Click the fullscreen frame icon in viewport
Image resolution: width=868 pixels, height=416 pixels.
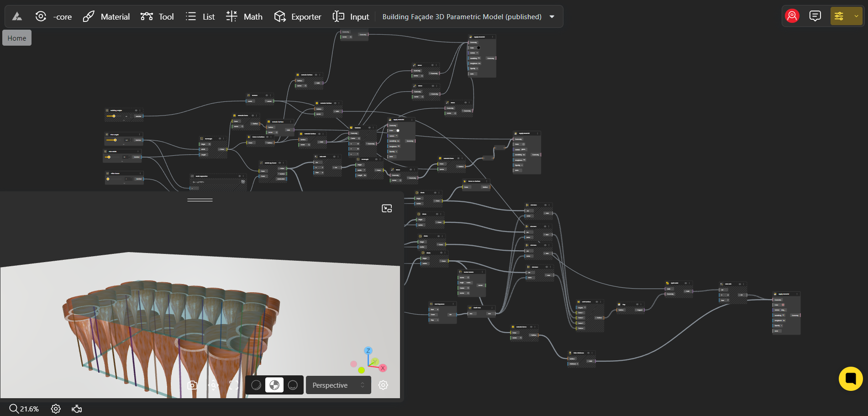click(234, 385)
